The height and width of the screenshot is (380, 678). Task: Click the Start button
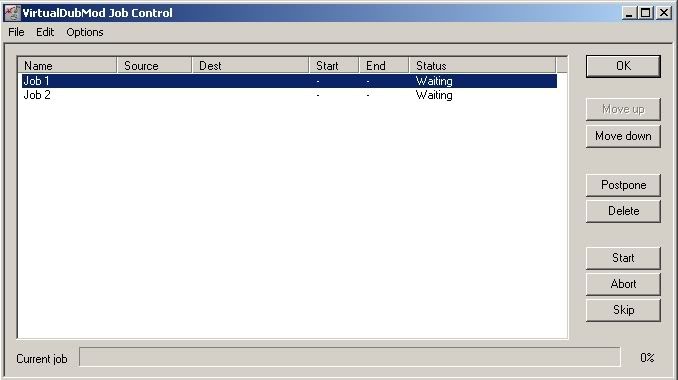pos(623,258)
